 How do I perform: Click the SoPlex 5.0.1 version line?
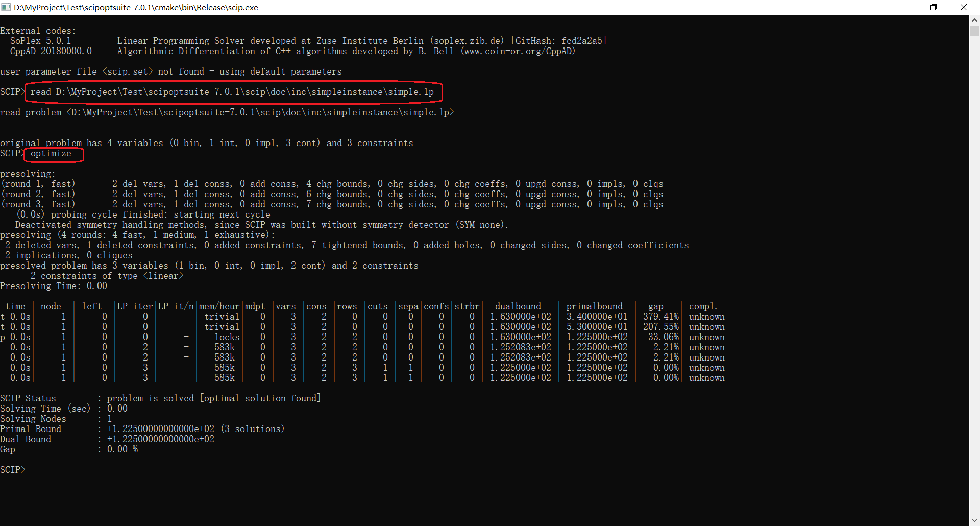coord(41,40)
